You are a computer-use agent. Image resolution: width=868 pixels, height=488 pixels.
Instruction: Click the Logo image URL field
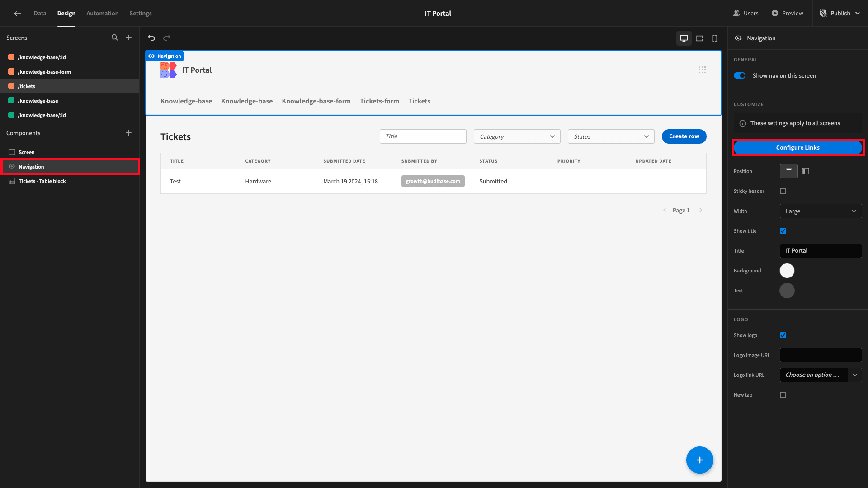pos(821,355)
